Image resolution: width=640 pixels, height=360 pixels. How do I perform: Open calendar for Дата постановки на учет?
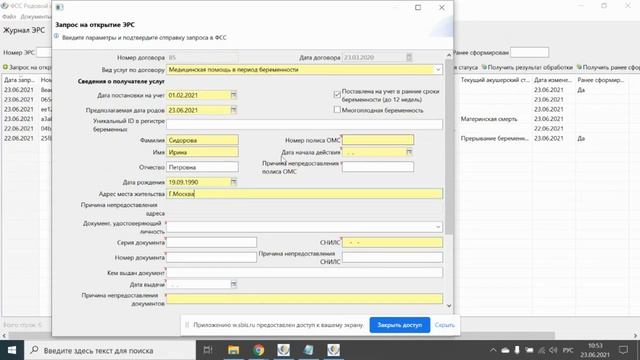(233, 95)
